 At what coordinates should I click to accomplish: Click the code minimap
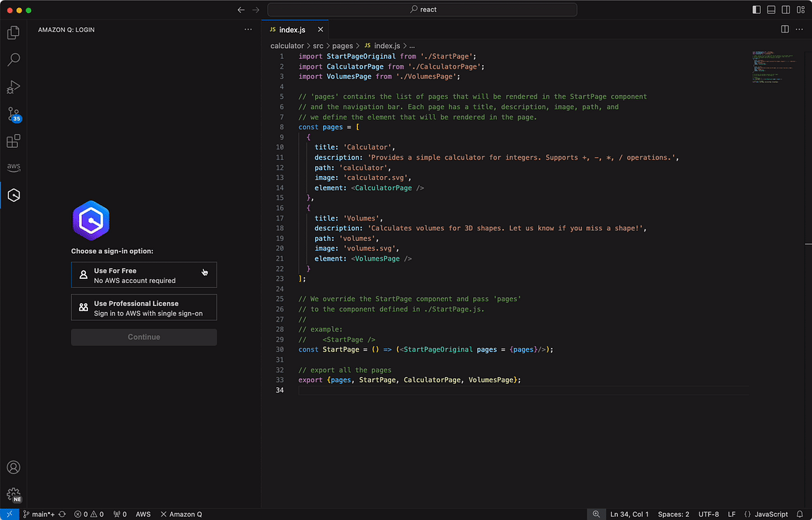(775, 68)
